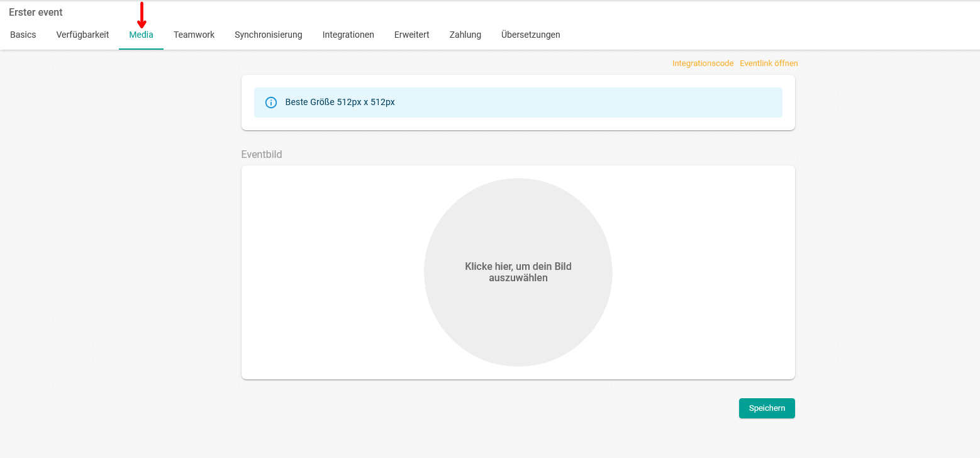
Task: Open the Zahlung tab
Action: (x=465, y=35)
